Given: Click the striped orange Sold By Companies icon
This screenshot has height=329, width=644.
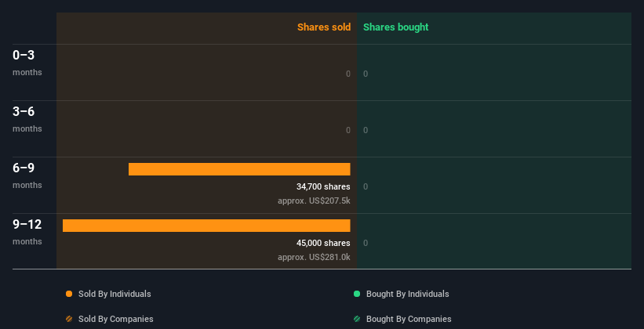Looking at the screenshot, I should click(69, 319).
